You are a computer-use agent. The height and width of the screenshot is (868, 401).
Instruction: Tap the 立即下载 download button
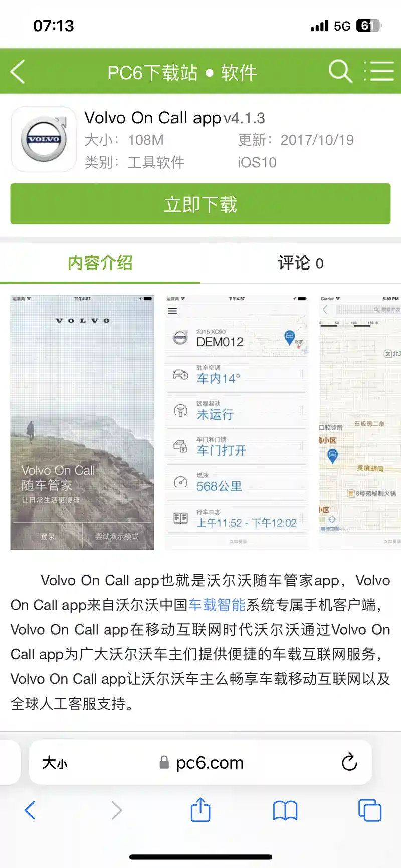point(200,204)
